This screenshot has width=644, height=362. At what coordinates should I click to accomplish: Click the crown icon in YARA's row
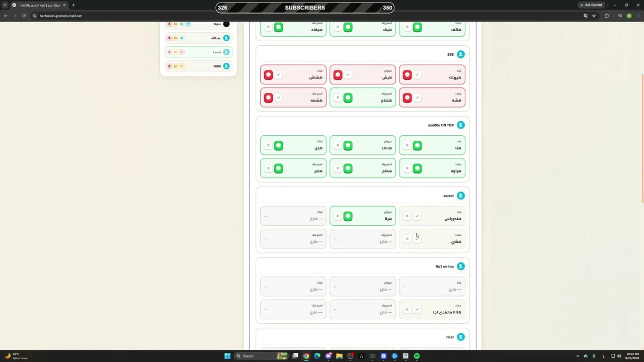175,66
